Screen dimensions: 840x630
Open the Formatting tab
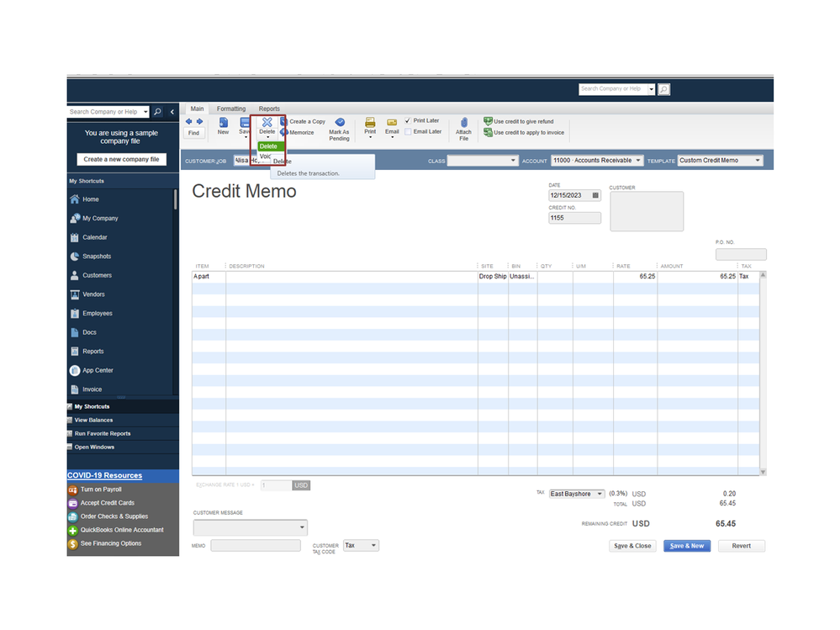tap(231, 109)
